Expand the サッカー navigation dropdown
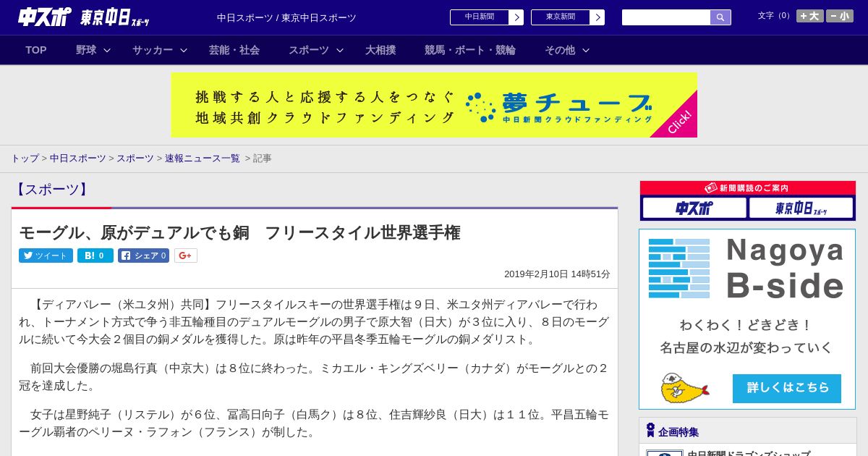Image resolution: width=868 pixels, height=456 pixels. click(160, 50)
